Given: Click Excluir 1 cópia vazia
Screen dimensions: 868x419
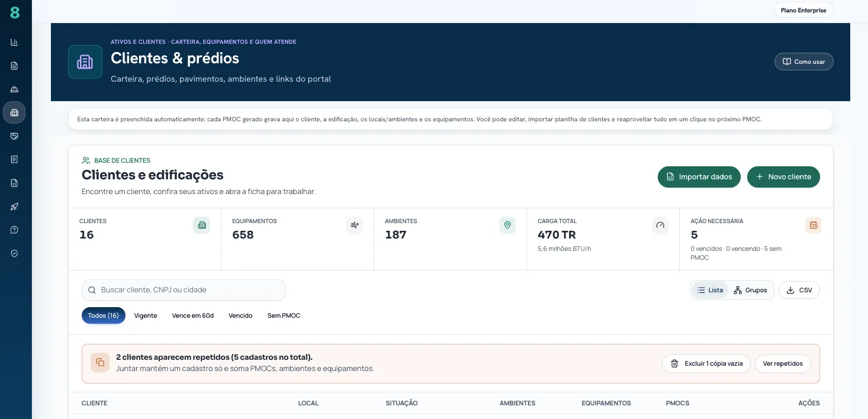Looking at the screenshot, I should coord(706,363).
